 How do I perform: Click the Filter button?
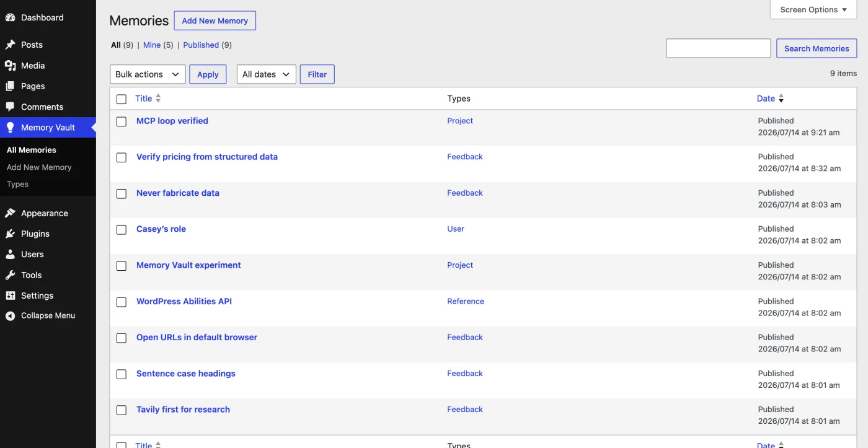coord(317,74)
